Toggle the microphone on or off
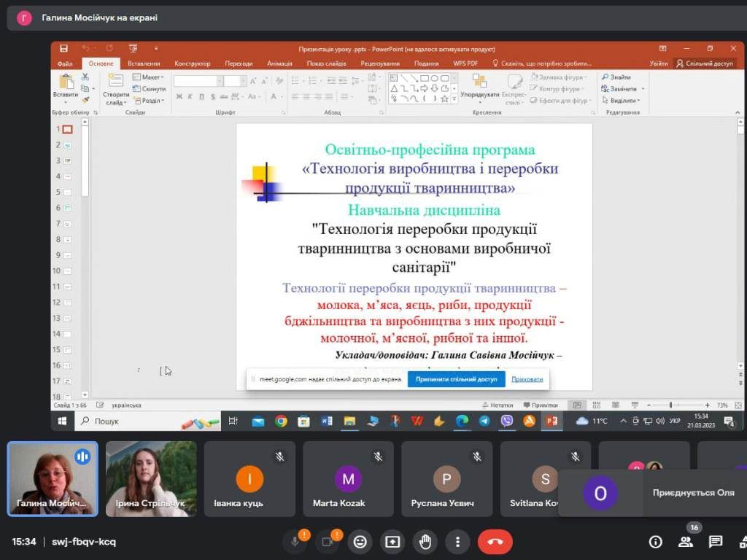Image resolution: width=747 pixels, height=560 pixels. tap(295, 542)
